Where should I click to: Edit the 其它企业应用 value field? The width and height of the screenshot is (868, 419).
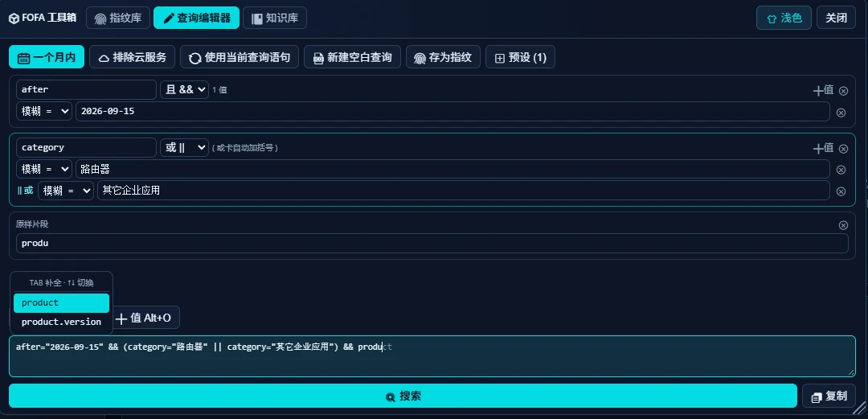[464, 190]
